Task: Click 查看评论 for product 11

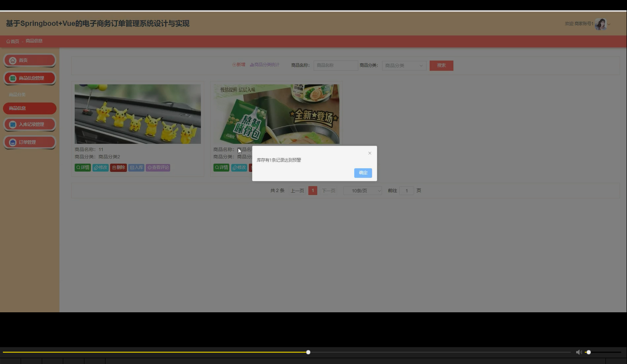Action: click(x=158, y=168)
